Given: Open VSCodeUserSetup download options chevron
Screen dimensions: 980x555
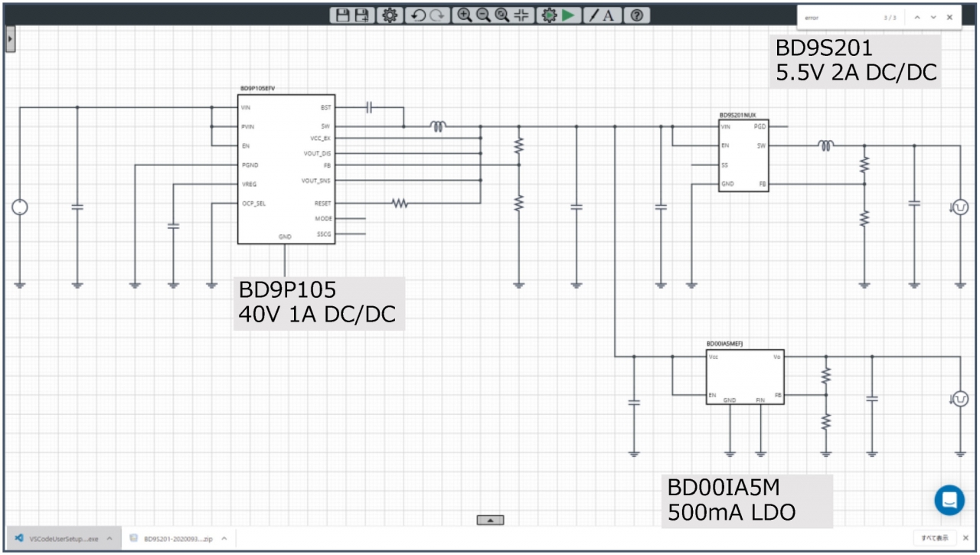Looking at the screenshot, I should click(x=109, y=539).
